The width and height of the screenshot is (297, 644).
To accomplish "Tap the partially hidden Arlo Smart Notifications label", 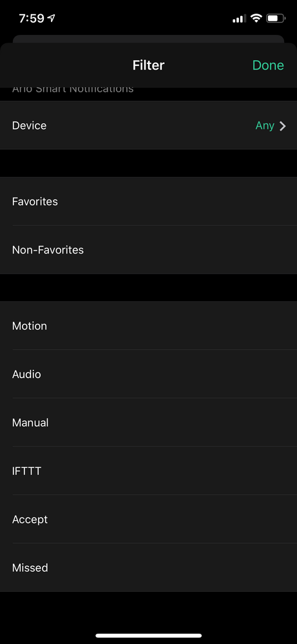I will click(x=73, y=90).
